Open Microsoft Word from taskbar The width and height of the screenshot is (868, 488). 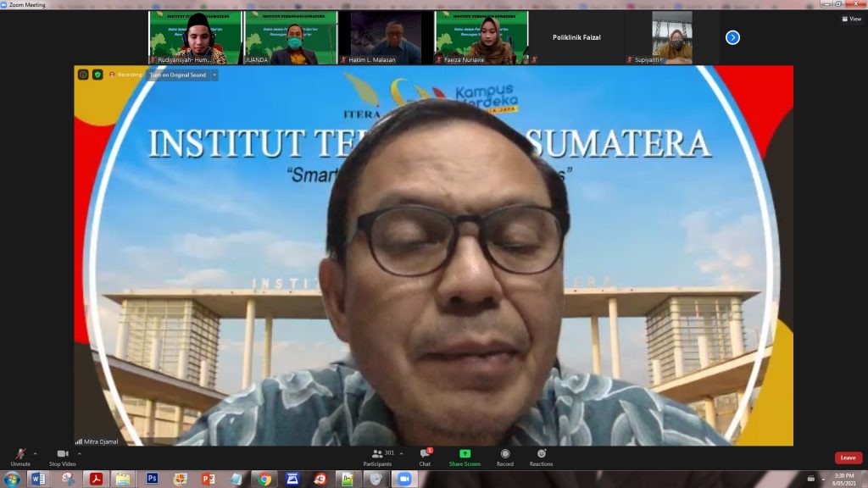click(x=38, y=479)
